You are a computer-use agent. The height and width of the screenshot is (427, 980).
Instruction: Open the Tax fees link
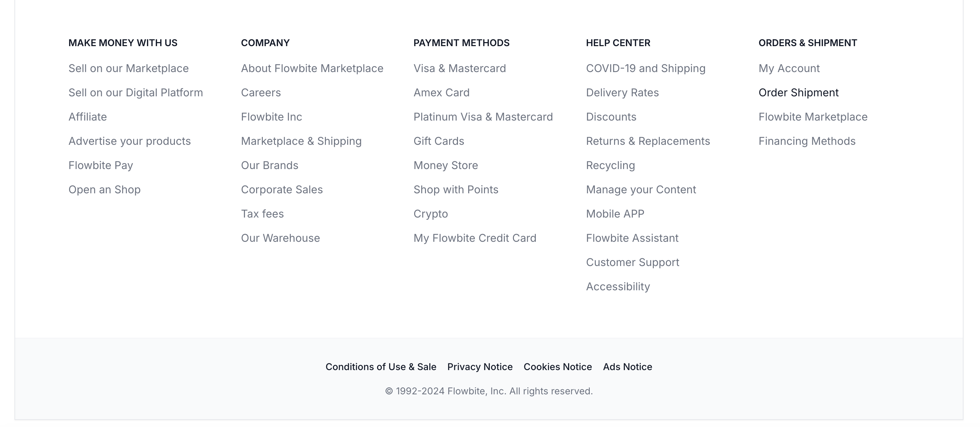pos(262,214)
